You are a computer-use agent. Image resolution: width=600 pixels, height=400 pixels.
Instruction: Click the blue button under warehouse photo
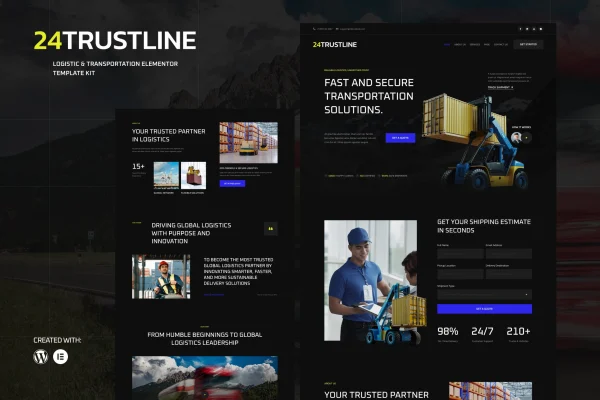(232, 184)
